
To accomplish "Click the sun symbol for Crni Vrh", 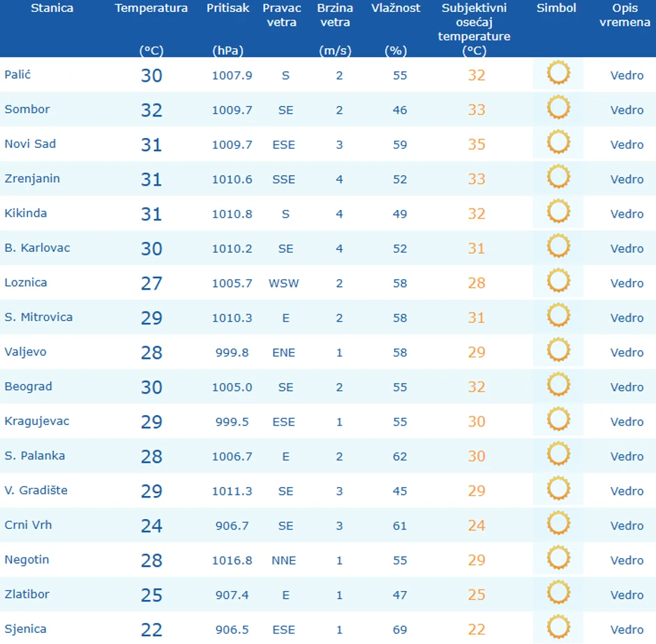I will (558, 523).
